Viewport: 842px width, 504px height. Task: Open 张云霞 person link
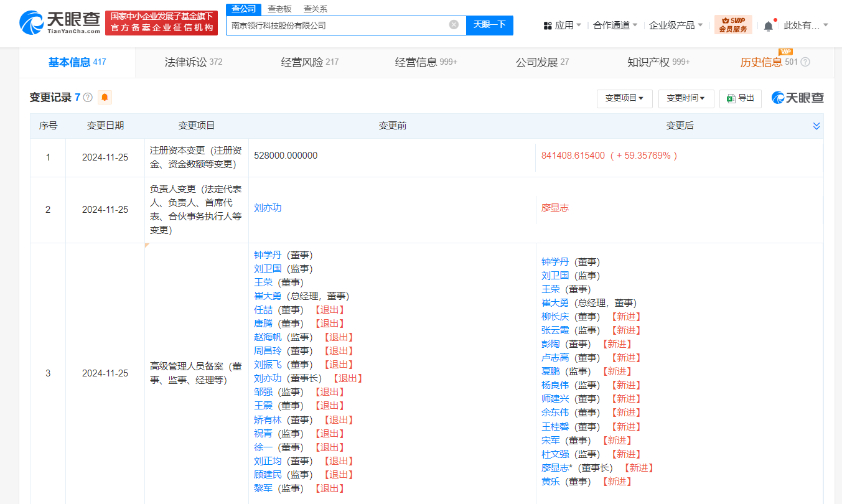point(555,330)
